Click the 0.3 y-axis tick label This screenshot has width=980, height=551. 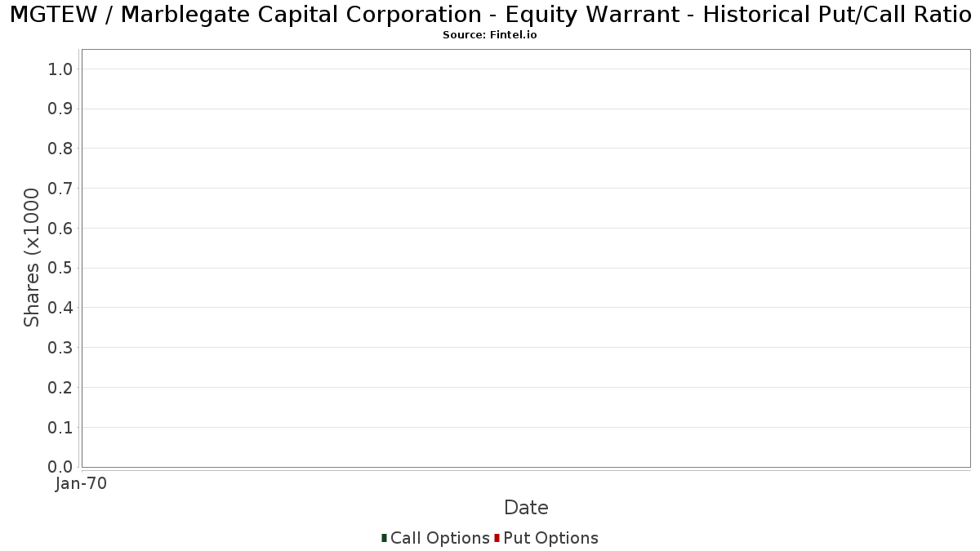point(60,348)
